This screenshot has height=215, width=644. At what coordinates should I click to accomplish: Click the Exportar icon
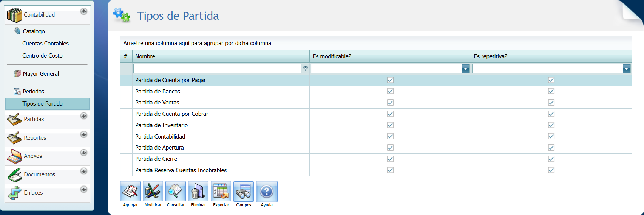pos(221,191)
